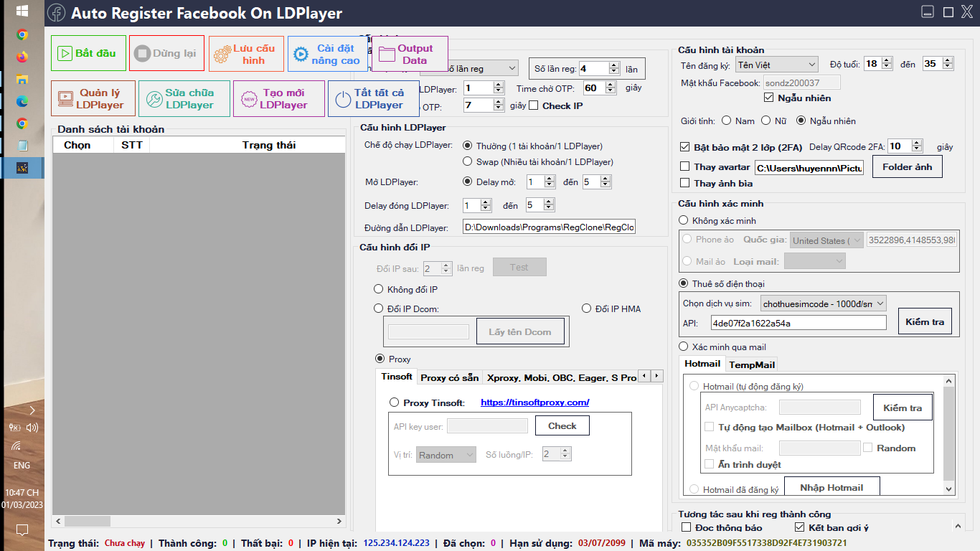The image size is (980, 551).
Task: Select Không đổi IP option
Action: point(379,289)
